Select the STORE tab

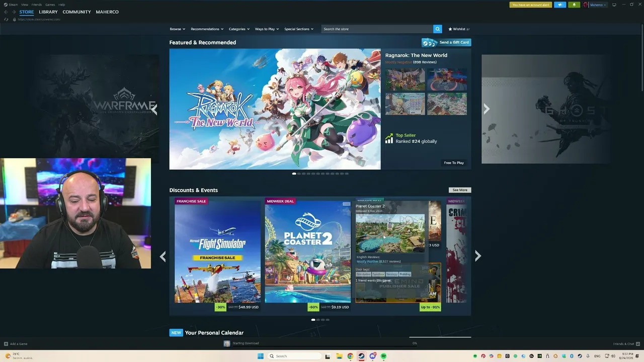click(27, 12)
